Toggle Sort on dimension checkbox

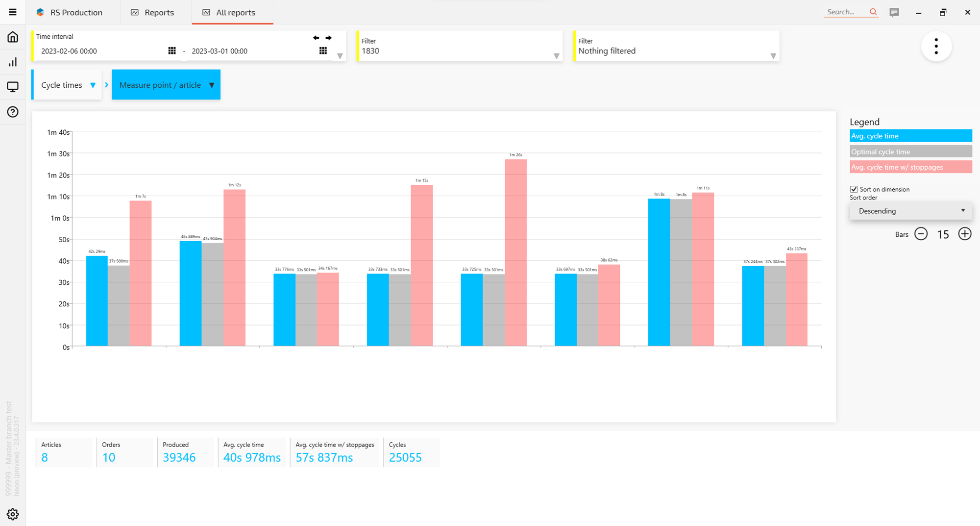pyautogui.click(x=854, y=189)
